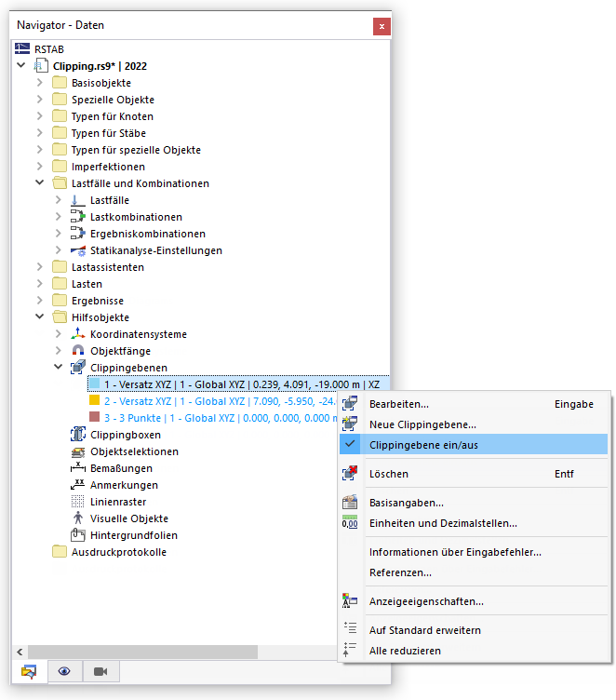Click the Statikanalyse-Einstellungen icon

click(x=78, y=250)
